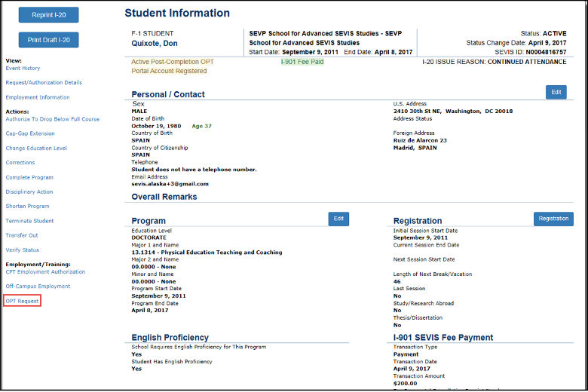Viewport: 588px width, 392px height.
Task: Click the OPT Request link
Action: coord(22,301)
